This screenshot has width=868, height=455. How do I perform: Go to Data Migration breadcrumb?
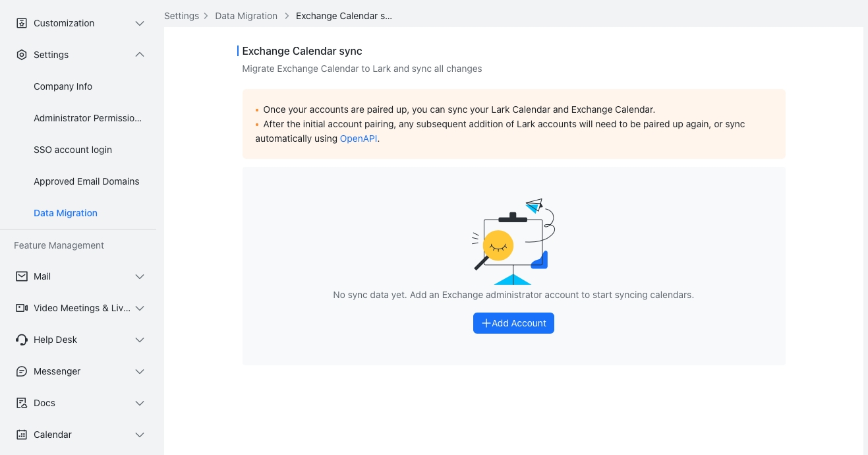point(246,16)
